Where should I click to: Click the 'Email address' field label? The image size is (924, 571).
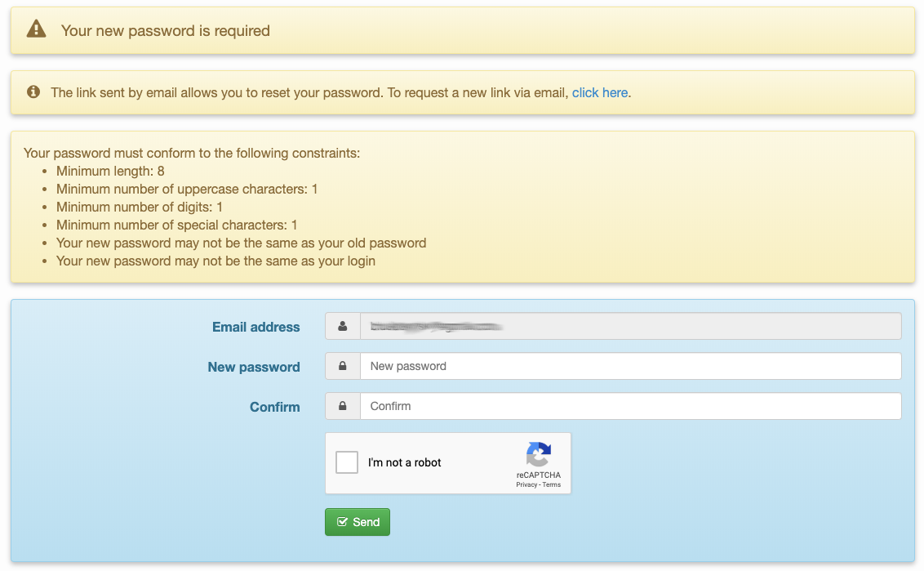(256, 327)
